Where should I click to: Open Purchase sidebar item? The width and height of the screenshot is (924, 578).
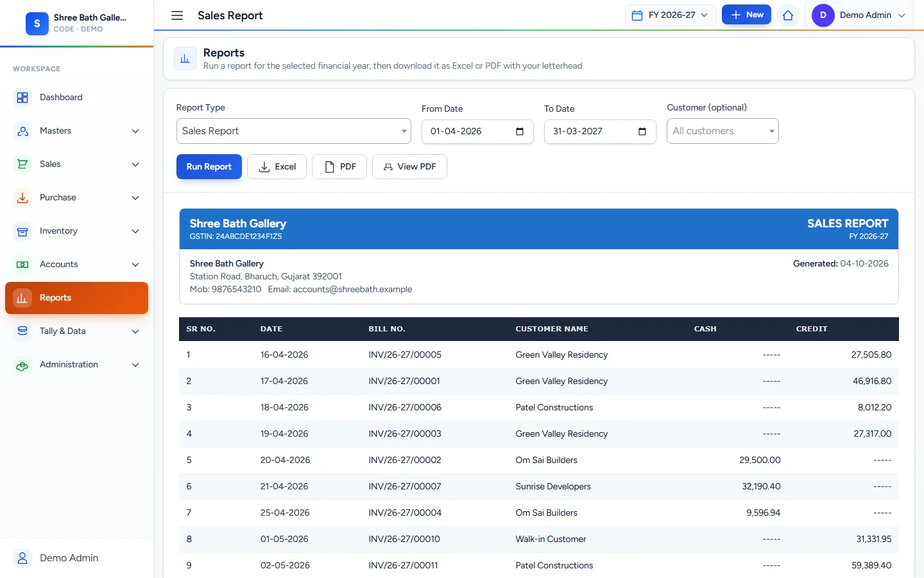pyautogui.click(x=77, y=198)
